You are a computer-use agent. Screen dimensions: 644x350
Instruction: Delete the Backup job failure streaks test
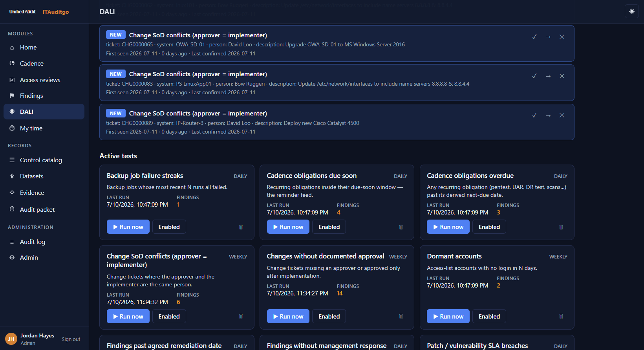241,227
